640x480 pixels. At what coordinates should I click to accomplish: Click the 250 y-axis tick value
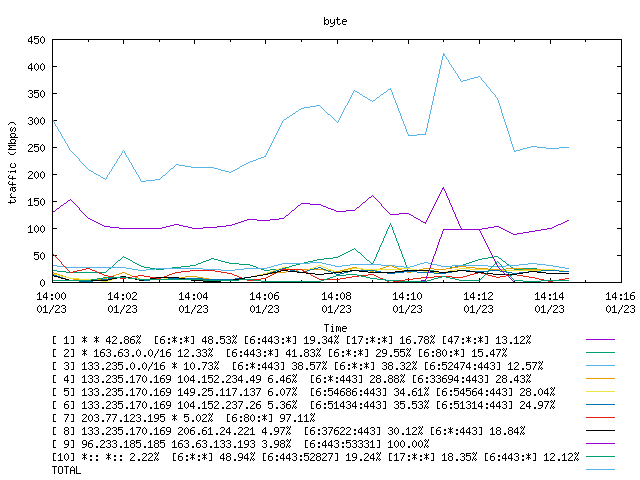(36, 148)
